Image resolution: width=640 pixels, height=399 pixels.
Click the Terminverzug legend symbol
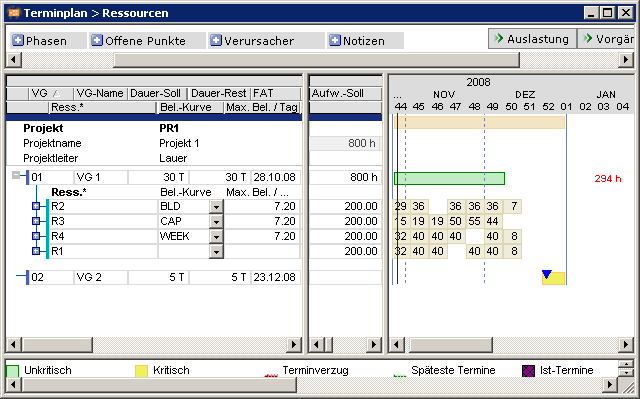[x=271, y=375]
